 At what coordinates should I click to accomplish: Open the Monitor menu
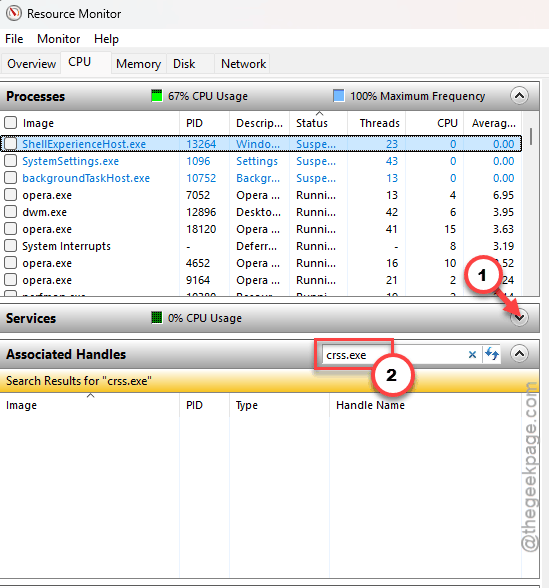pyautogui.click(x=58, y=39)
